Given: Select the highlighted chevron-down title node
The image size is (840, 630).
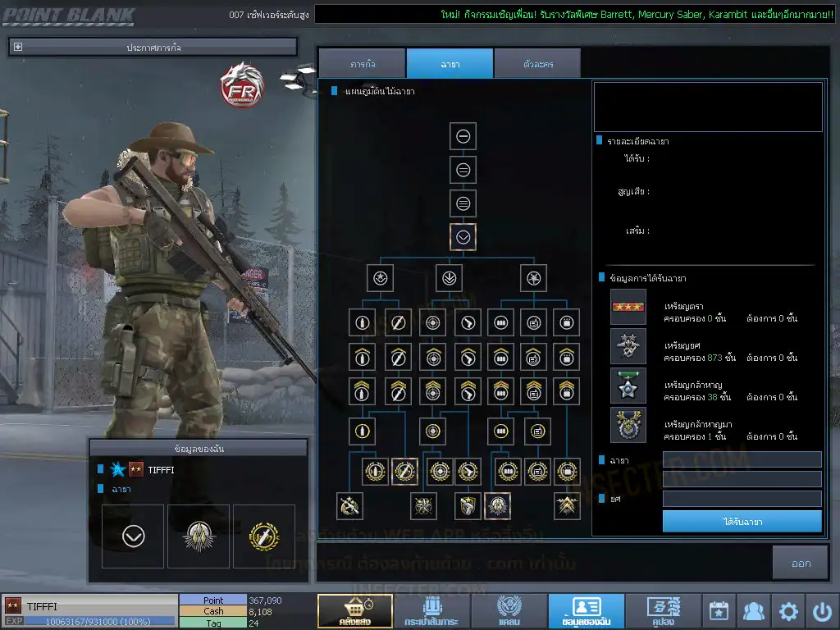Looking at the screenshot, I should pyautogui.click(x=463, y=237).
